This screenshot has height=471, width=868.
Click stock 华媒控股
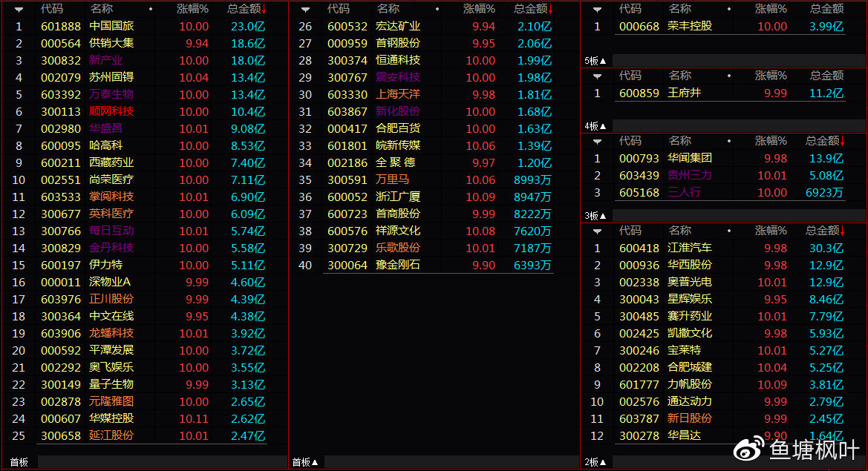point(112,419)
